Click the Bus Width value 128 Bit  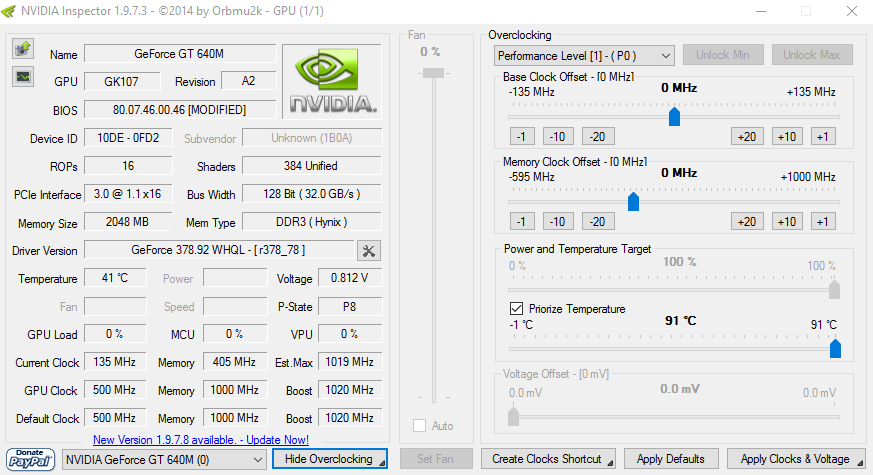click(x=312, y=194)
